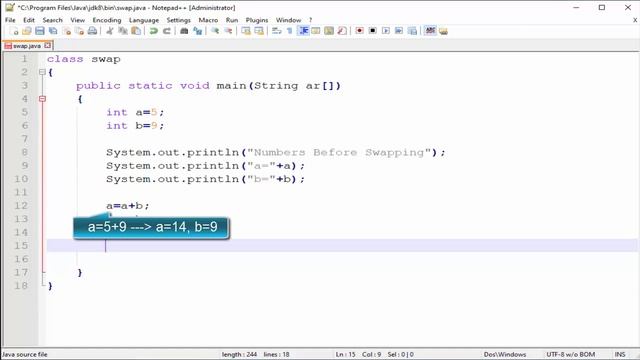The height and width of the screenshot is (360, 640).
Task: Click the Save recorded macro icon
Action: pos(412,31)
